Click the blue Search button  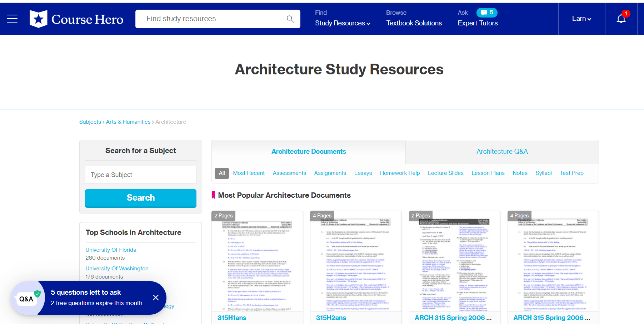[141, 198]
